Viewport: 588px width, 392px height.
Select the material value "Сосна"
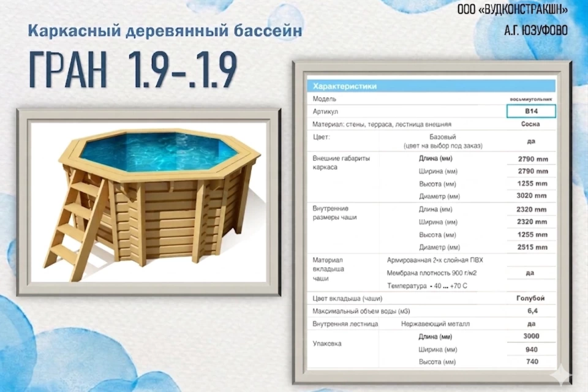tap(530, 124)
